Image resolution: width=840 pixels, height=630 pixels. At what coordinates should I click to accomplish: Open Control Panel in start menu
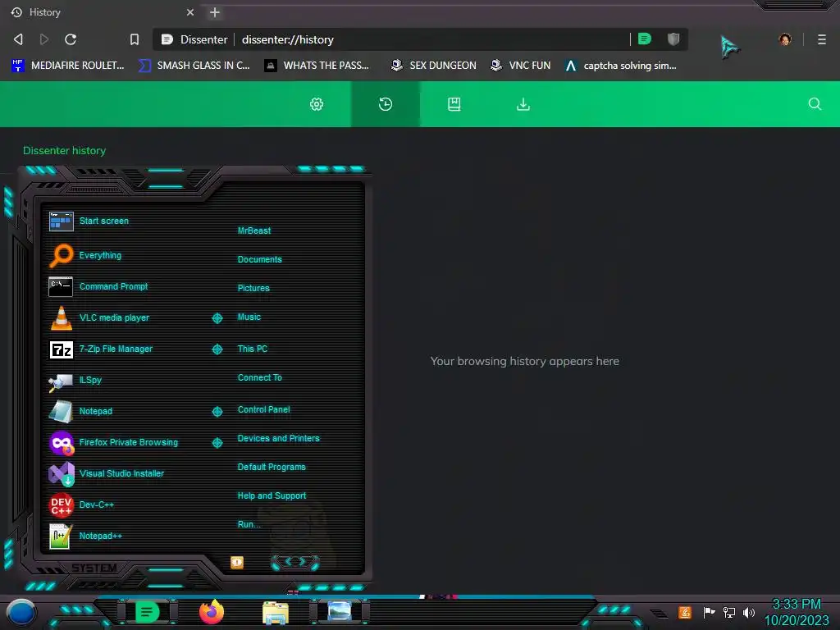[263, 409]
